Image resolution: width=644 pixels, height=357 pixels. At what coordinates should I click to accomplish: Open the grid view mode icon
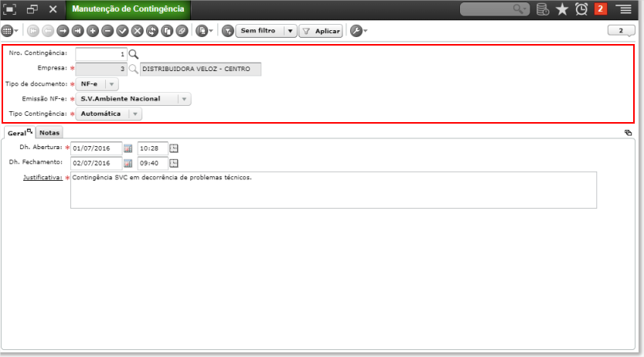(7, 31)
